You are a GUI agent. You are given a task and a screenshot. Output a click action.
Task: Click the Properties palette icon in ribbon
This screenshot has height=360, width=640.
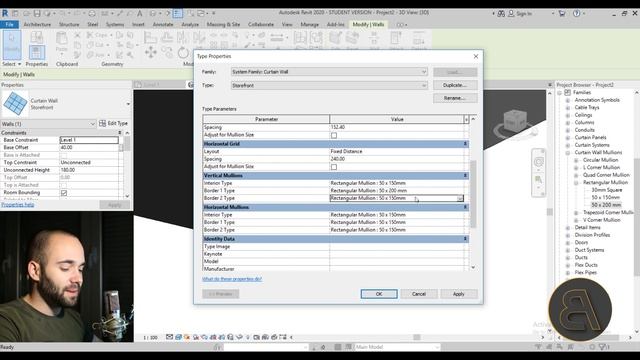pos(37,53)
